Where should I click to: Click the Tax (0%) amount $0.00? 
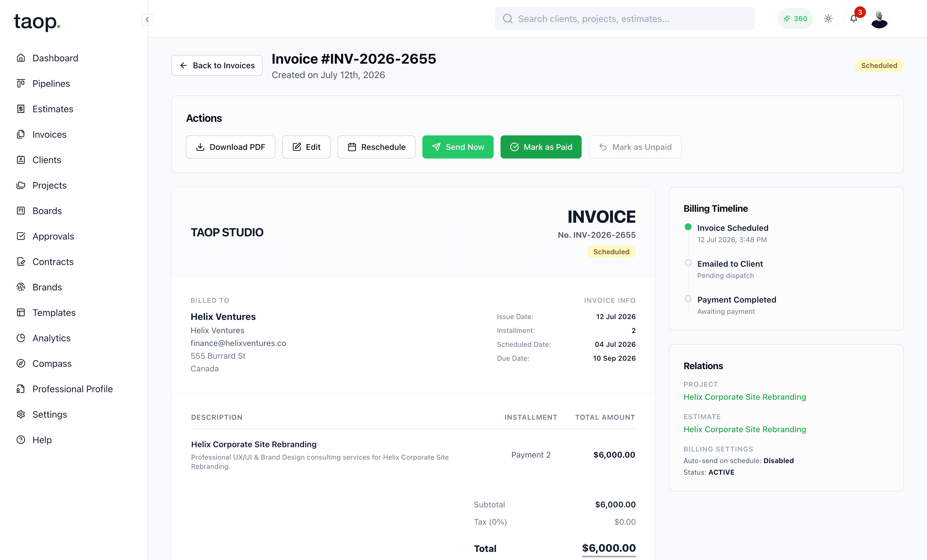pyautogui.click(x=624, y=522)
